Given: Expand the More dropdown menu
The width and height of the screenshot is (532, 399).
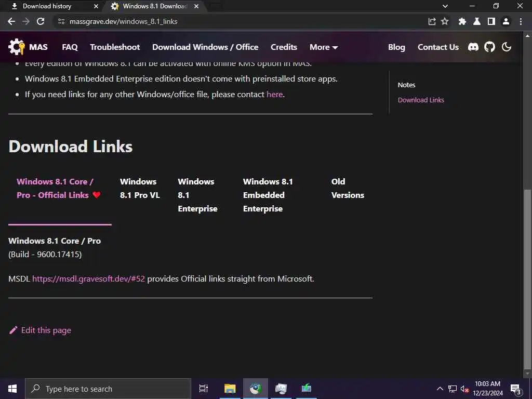Looking at the screenshot, I should (x=324, y=47).
